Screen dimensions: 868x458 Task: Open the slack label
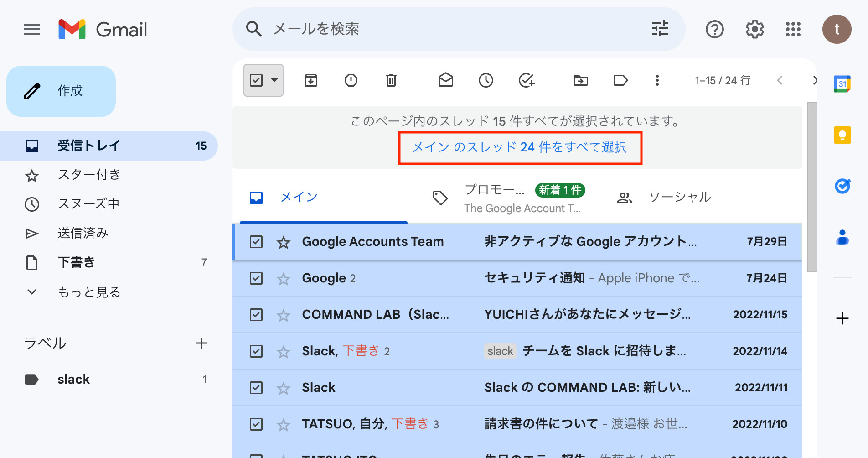pyautogui.click(x=109, y=380)
